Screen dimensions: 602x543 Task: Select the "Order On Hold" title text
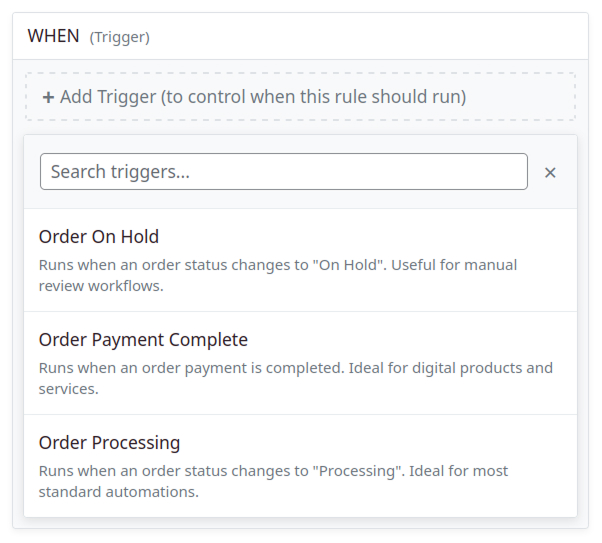coord(99,237)
